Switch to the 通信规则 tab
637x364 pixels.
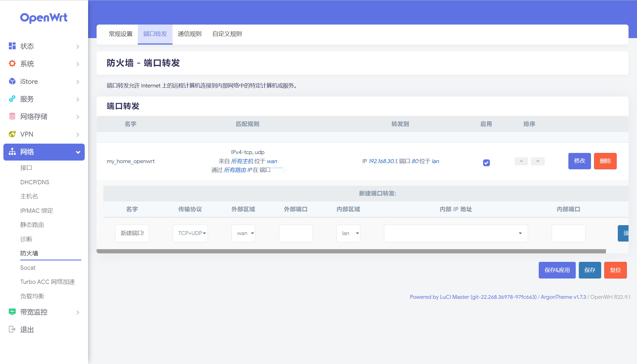coord(189,34)
